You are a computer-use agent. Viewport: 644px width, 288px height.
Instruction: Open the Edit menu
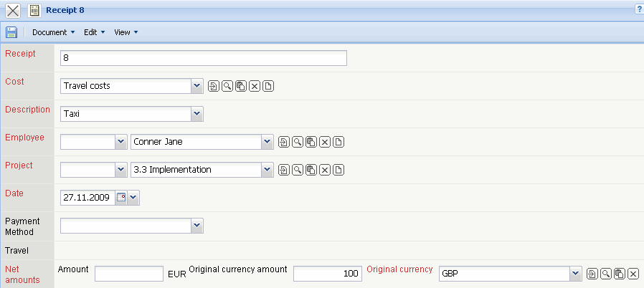pyautogui.click(x=94, y=32)
